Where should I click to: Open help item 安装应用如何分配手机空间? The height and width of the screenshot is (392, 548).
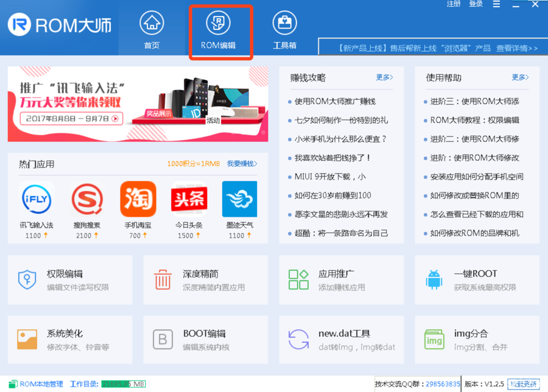[x=477, y=177]
